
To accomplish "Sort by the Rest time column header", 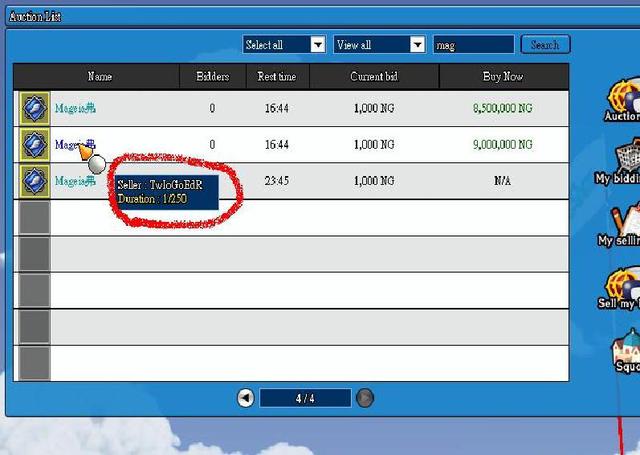I will 277,77.
